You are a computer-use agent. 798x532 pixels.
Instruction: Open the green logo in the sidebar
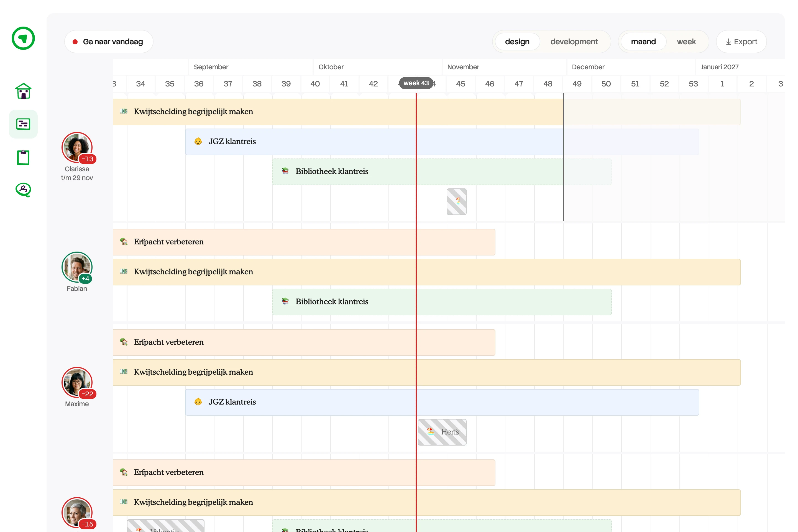click(23, 38)
